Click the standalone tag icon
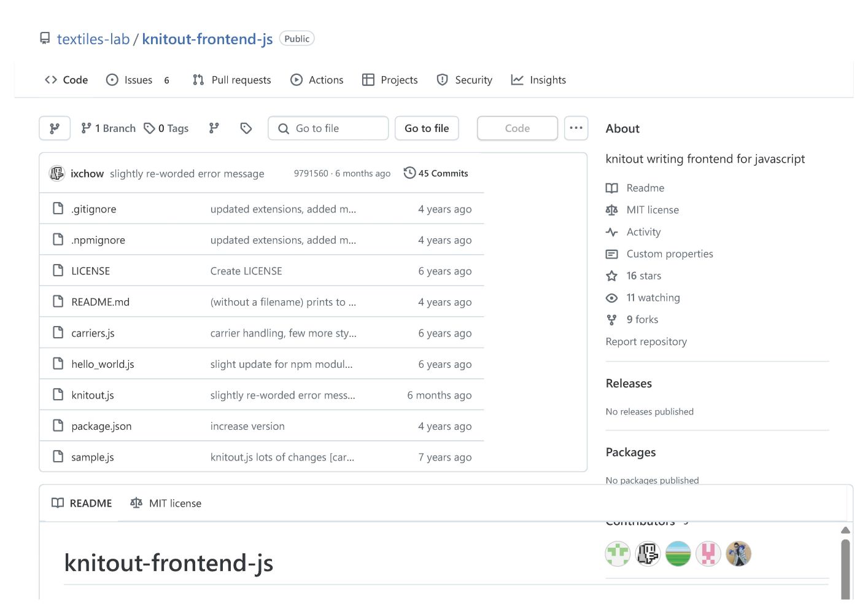Image resolution: width=868 pixels, height=614 pixels. pyautogui.click(x=246, y=128)
